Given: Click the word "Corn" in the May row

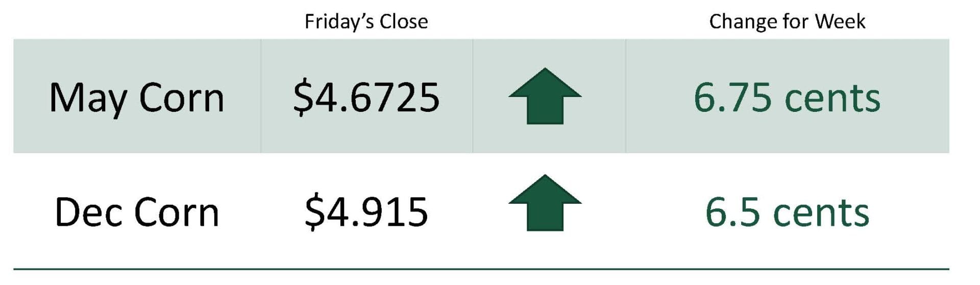Looking at the screenshot, I should click(181, 98).
